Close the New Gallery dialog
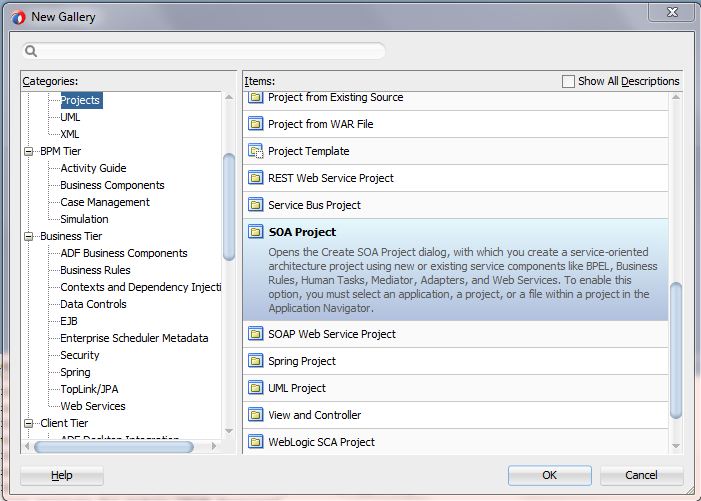Screen dimensions: 701x501 tap(672, 12)
